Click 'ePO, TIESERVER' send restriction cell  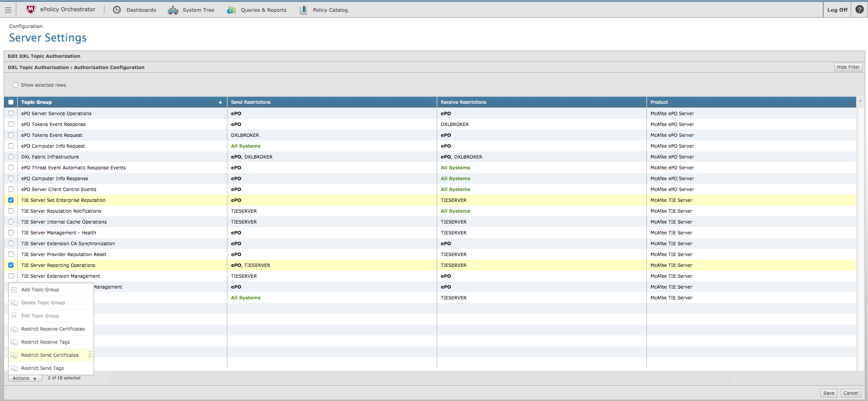point(250,265)
